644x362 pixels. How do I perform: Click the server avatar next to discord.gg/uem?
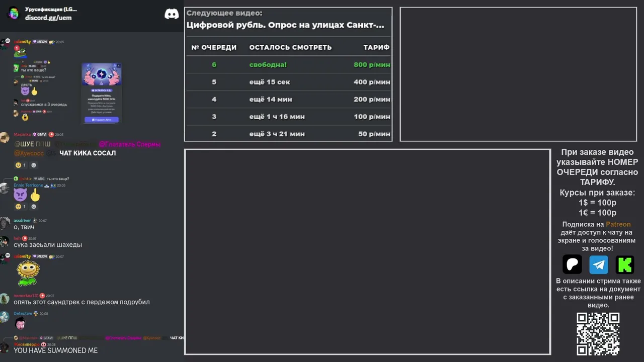pyautogui.click(x=14, y=14)
